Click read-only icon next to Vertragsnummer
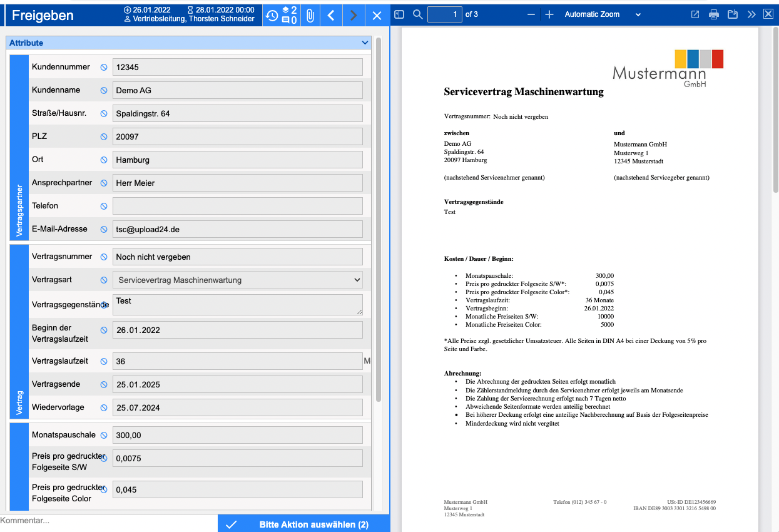Viewport: 779px width, 532px height. point(104,257)
